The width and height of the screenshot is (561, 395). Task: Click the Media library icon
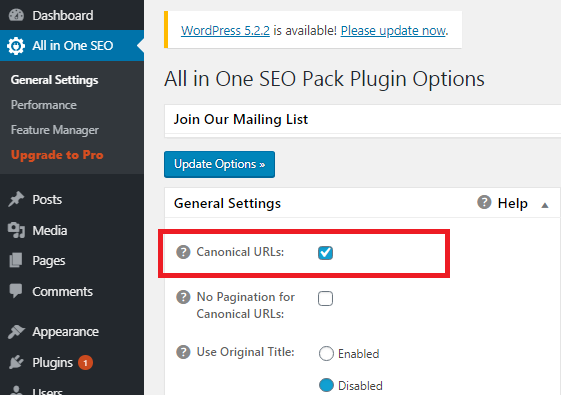[x=16, y=230]
